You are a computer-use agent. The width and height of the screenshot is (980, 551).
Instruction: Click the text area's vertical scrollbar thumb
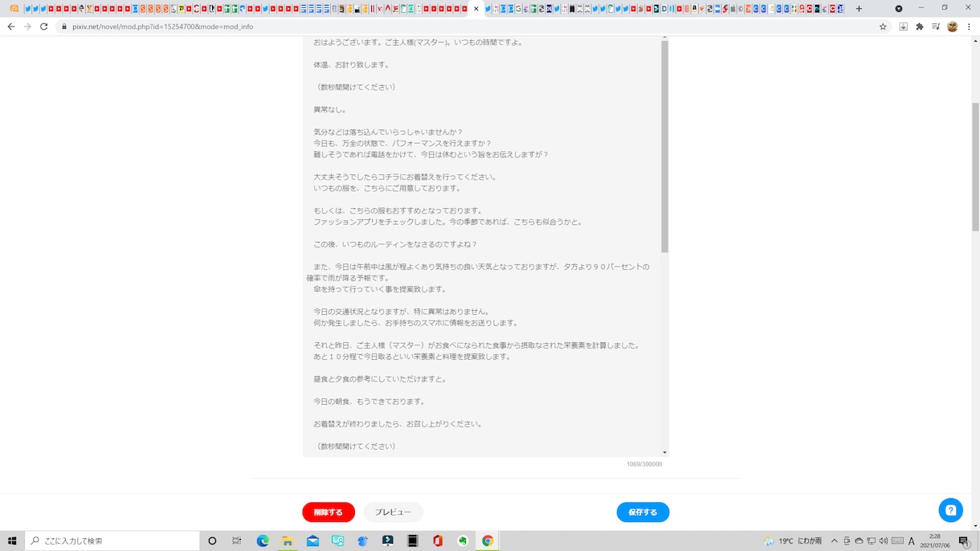pos(664,146)
